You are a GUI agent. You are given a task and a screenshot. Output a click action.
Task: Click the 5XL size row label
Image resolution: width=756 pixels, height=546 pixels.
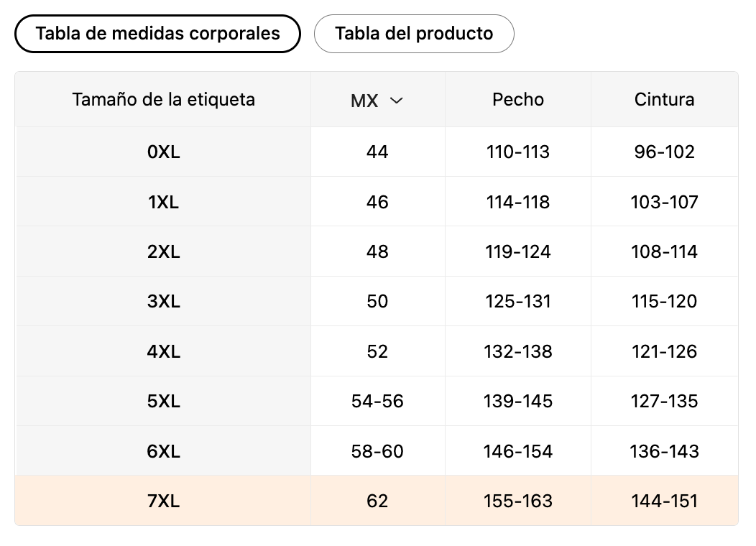coord(163,402)
